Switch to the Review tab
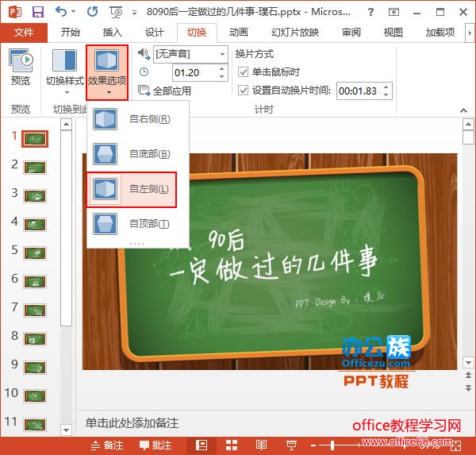The image size is (476, 455). click(351, 33)
